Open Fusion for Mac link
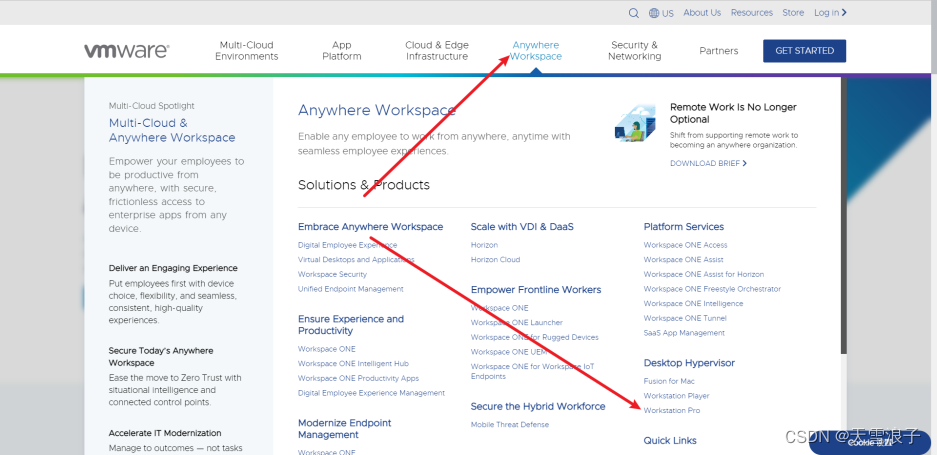 (x=669, y=381)
